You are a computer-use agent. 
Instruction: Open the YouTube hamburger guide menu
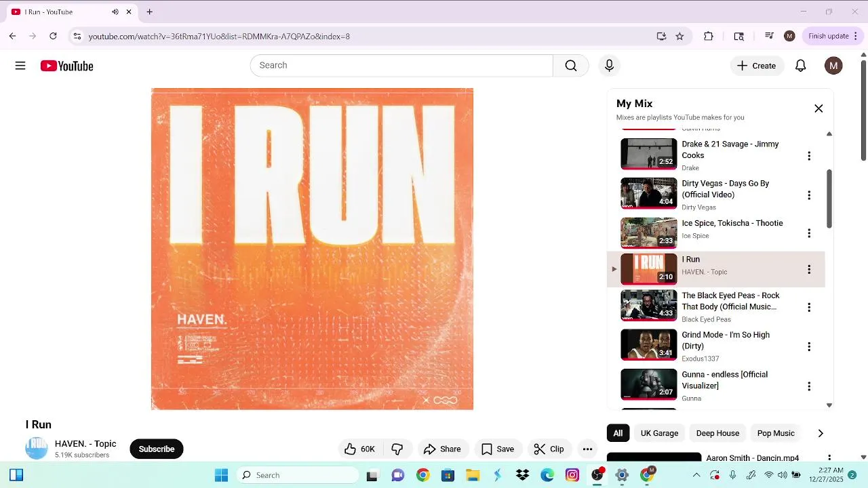tap(20, 66)
